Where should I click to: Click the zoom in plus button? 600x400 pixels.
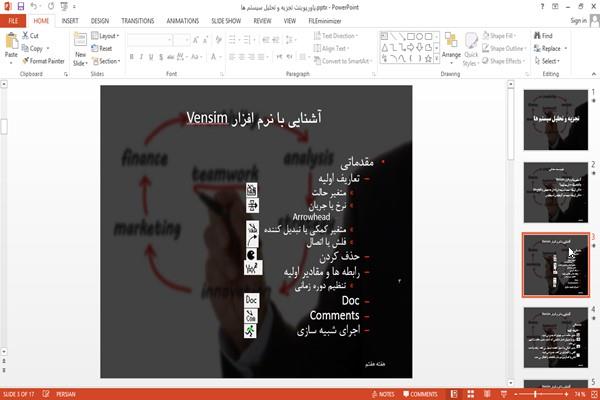[x=566, y=394]
